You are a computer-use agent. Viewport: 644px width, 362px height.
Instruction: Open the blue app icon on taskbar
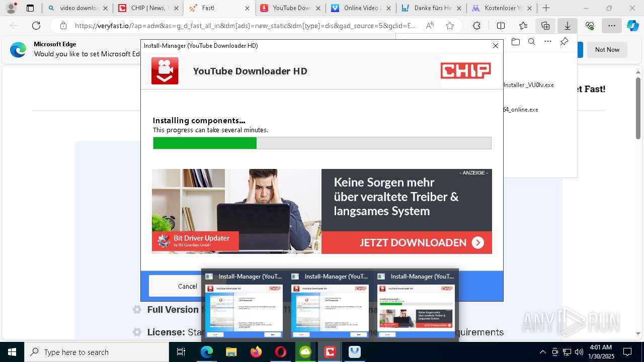click(x=355, y=352)
